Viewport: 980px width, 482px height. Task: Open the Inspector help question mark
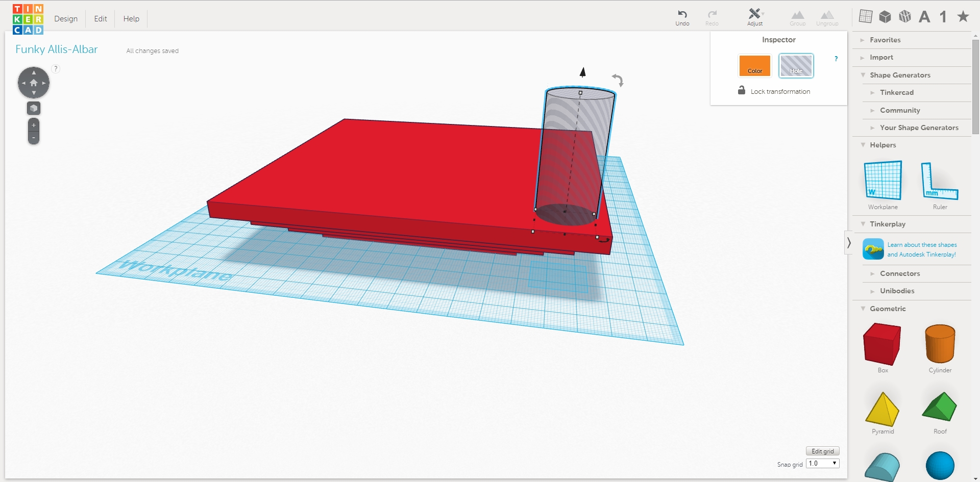click(836, 59)
